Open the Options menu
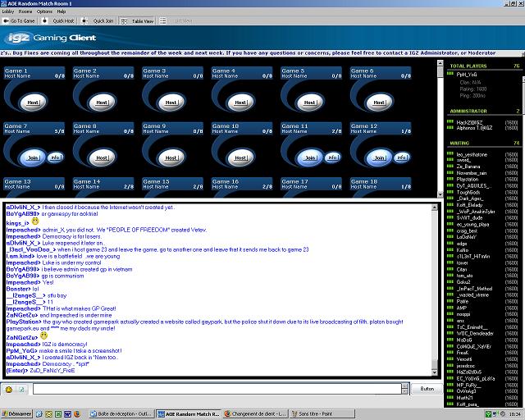The width and height of the screenshot is (525, 420). pyautogui.click(x=44, y=11)
